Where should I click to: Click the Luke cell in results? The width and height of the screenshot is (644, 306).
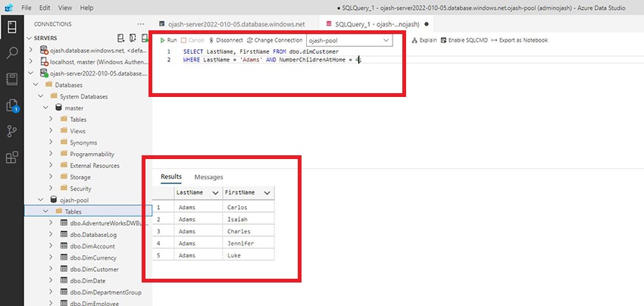point(249,255)
